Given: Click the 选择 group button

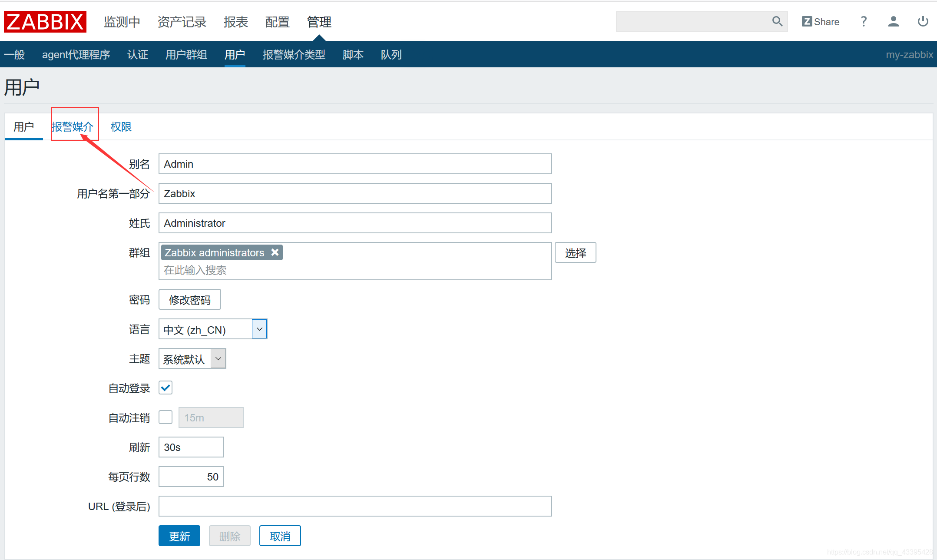Looking at the screenshot, I should (x=576, y=253).
